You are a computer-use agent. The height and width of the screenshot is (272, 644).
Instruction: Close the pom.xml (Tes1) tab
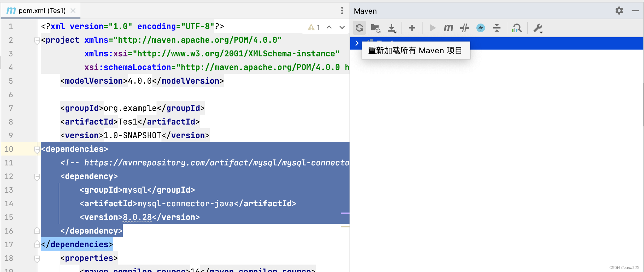[x=73, y=11]
